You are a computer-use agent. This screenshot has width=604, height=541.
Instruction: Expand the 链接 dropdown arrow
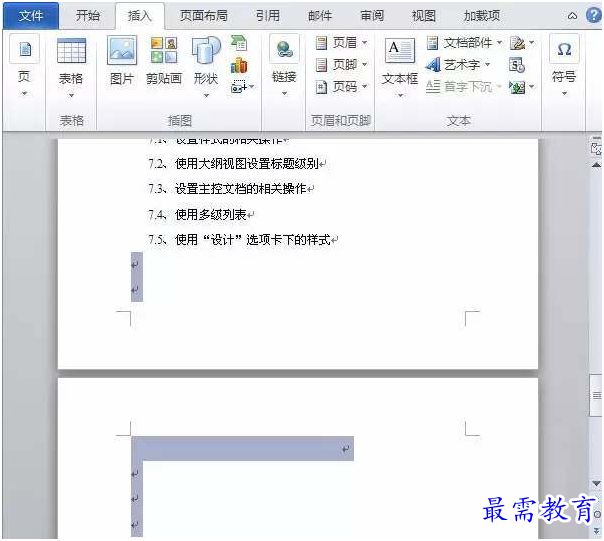[284, 93]
